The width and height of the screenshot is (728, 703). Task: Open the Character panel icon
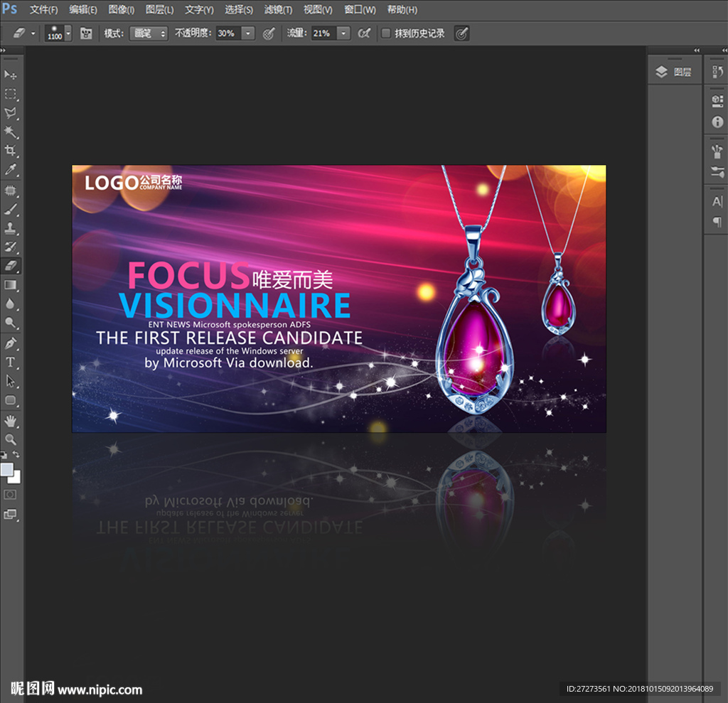717,202
